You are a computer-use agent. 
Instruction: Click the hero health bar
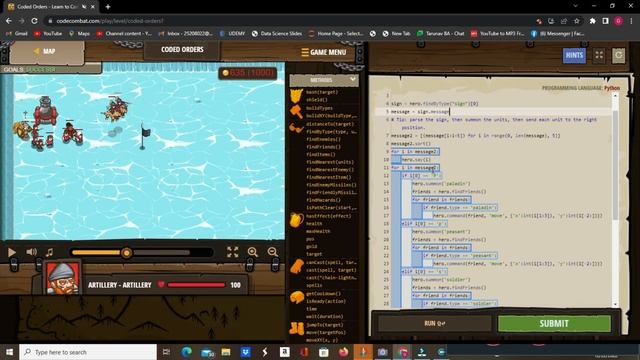tap(196, 285)
